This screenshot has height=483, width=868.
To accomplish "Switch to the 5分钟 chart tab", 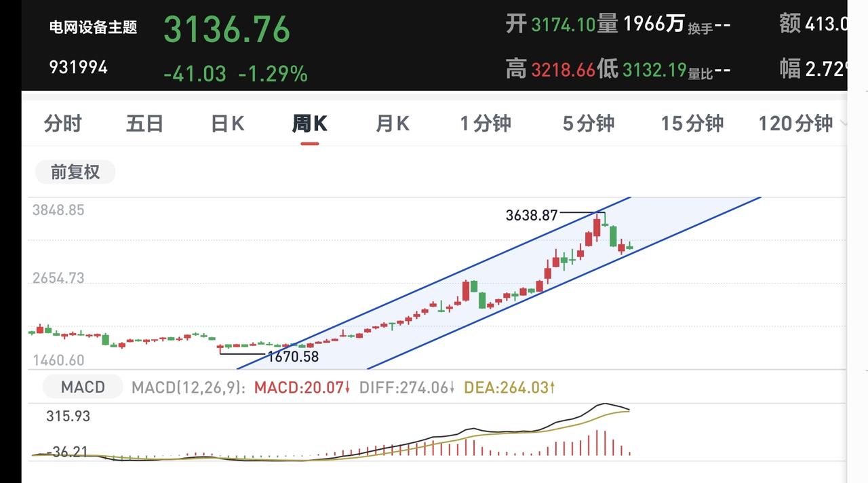I will pyautogui.click(x=589, y=123).
